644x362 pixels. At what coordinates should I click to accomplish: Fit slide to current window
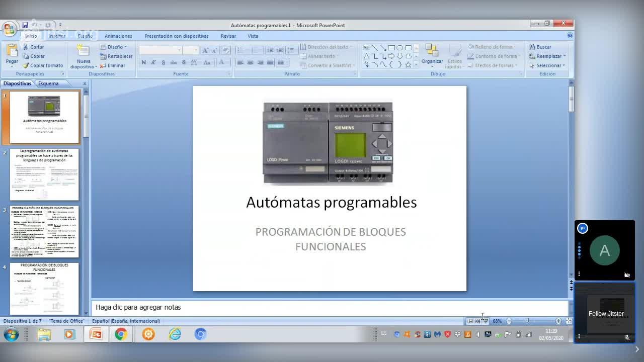(569, 321)
